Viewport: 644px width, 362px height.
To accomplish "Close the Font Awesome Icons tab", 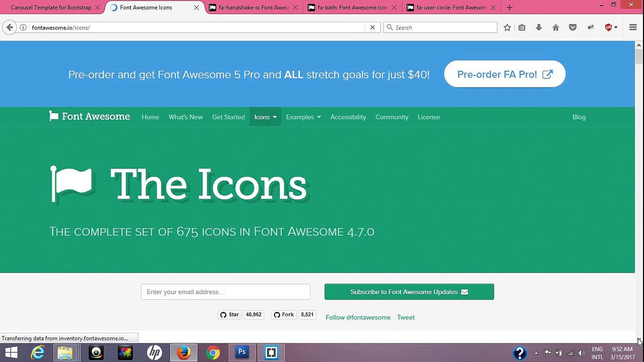I will click(196, 8).
